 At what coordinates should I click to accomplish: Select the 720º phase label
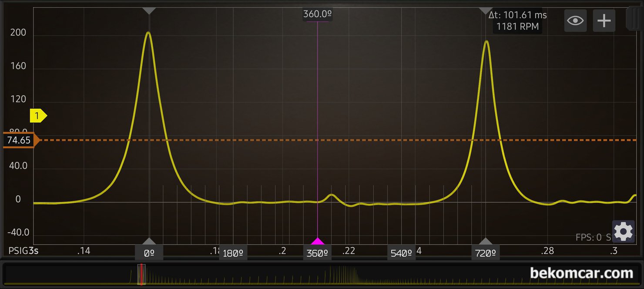coord(486,253)
